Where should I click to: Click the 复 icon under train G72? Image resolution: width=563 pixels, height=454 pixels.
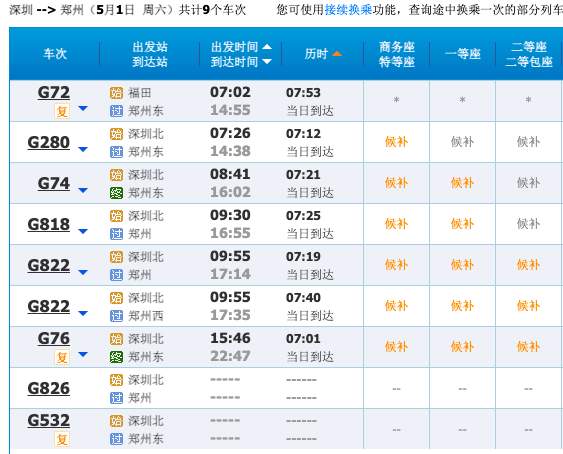click(x=62, y=111)
